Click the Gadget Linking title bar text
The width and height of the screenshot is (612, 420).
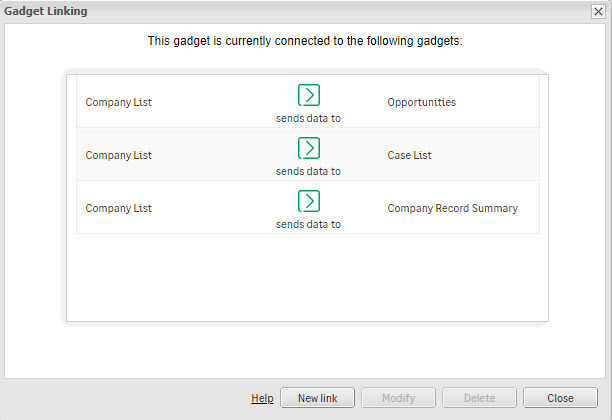point(46,11)
